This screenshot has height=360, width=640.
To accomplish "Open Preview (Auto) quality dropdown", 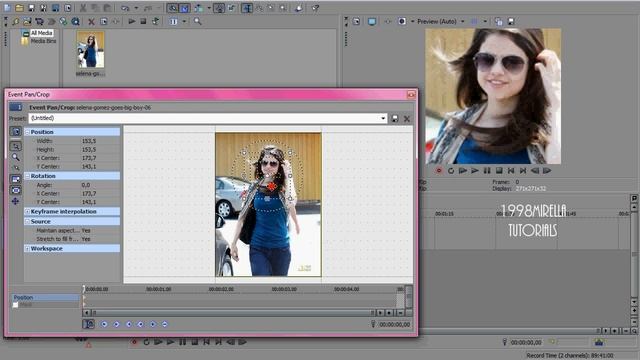I will pos(462,21).
